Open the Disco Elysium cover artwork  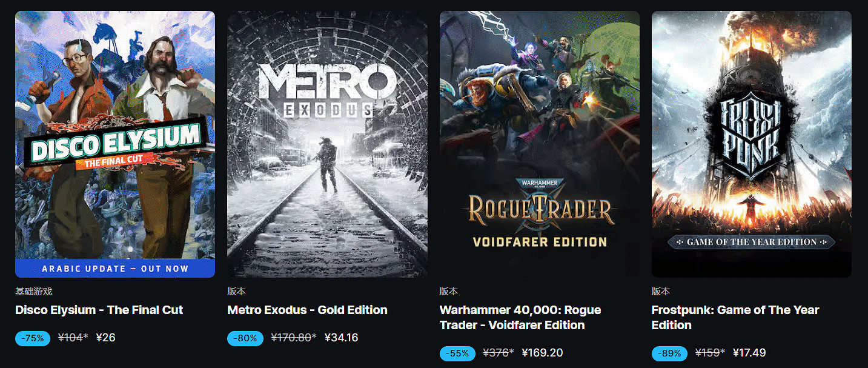pos(115,144)
